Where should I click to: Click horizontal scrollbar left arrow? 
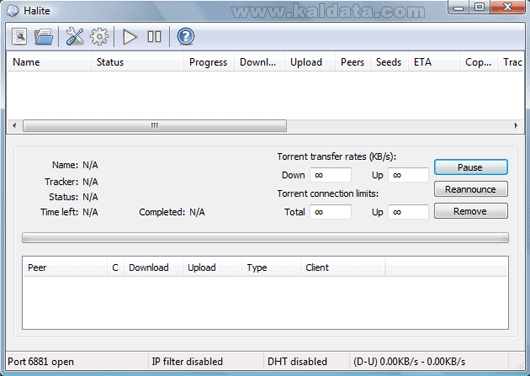(x=14, y=126)
